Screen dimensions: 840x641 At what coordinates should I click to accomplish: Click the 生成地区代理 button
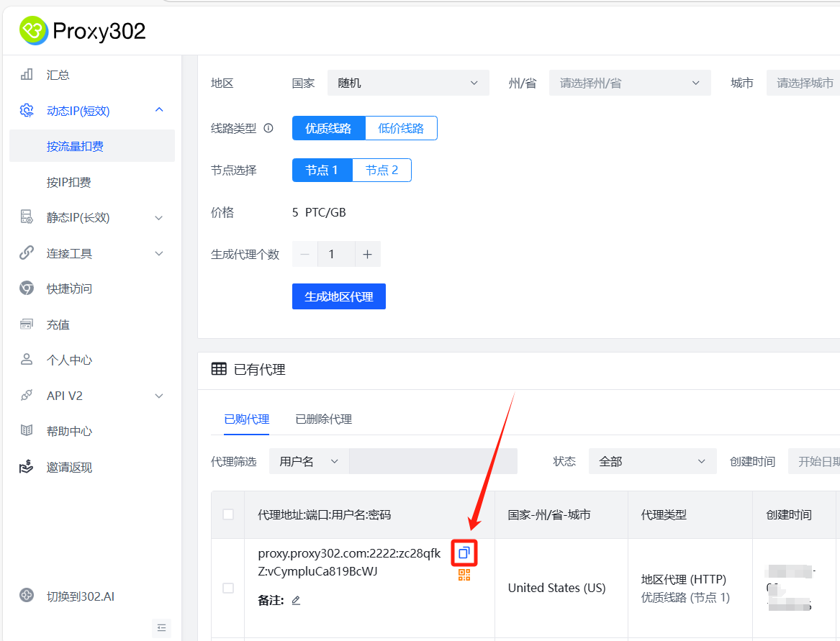coord(338,296)
